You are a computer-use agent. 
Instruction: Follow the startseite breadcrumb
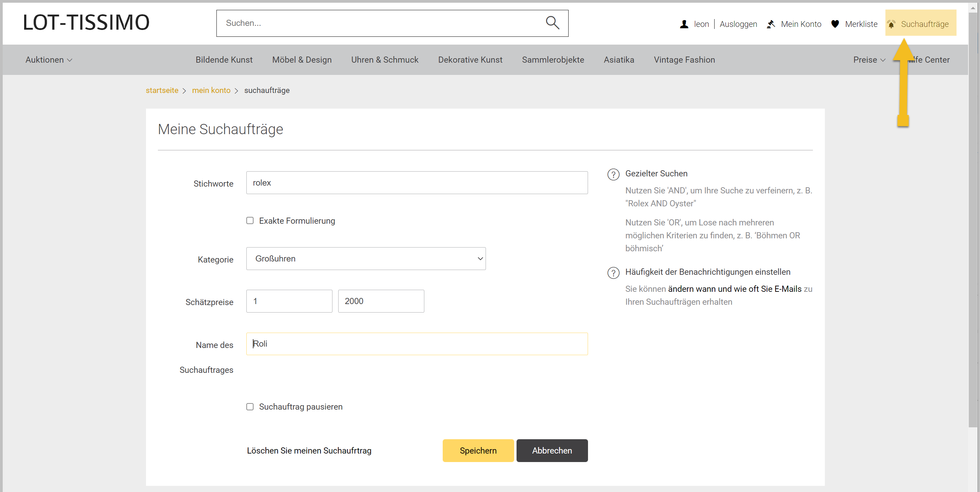162,90
